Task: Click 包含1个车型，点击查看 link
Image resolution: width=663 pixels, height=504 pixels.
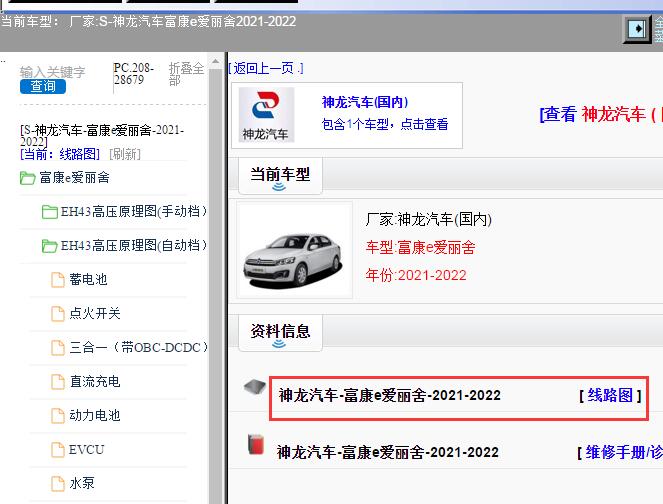Action: coord(385,124)
